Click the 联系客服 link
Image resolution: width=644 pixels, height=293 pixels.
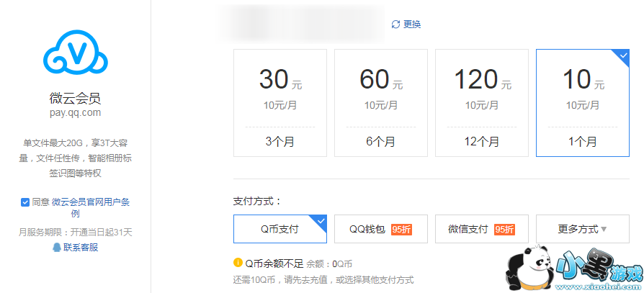[x=80, y=247]
